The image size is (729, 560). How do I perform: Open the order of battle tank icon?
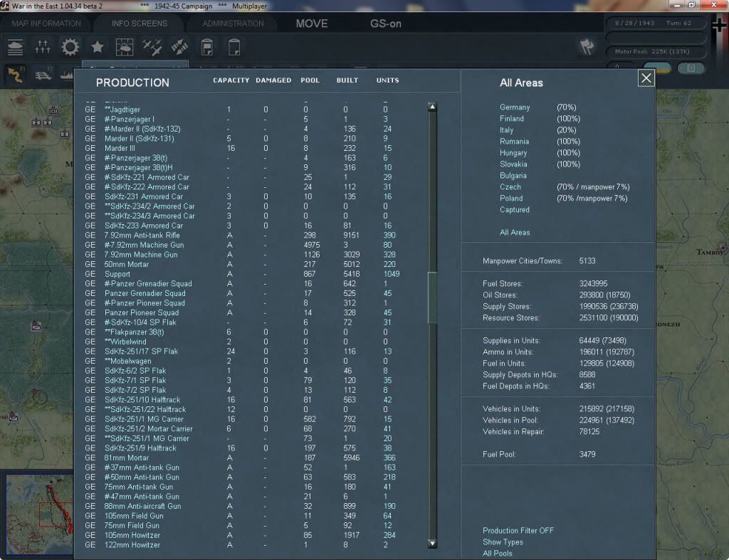coord(16,48)
